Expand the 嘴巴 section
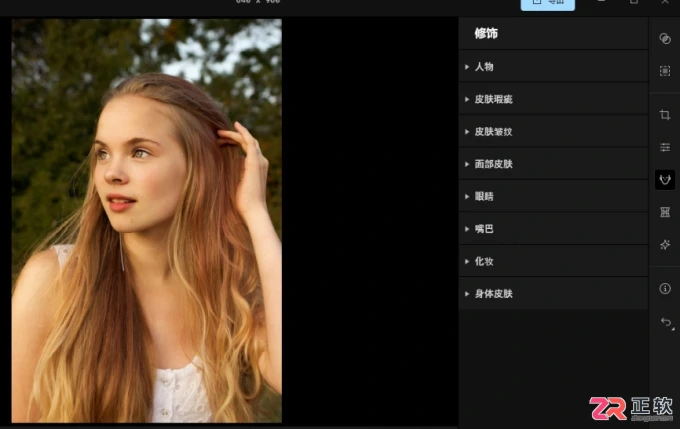This screenshot has width=680, height=429. coord(553,229)
